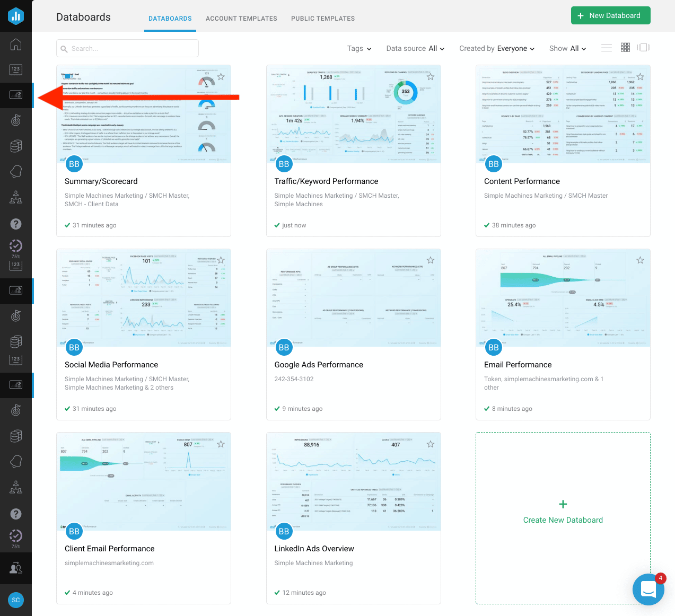Screen dimensions: 675x616
Task: Open the Home page from the sidebar
Action: pyautogui.click(x=16, y=45)
